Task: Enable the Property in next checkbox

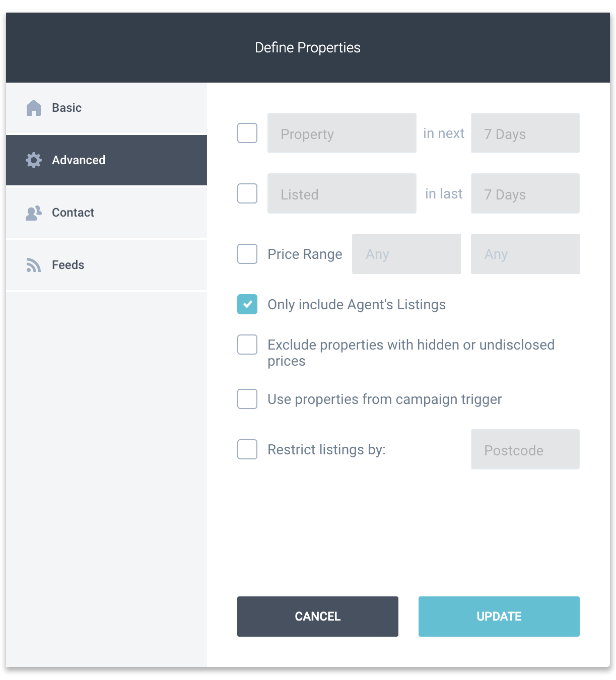Action: (x=247, y=133)
